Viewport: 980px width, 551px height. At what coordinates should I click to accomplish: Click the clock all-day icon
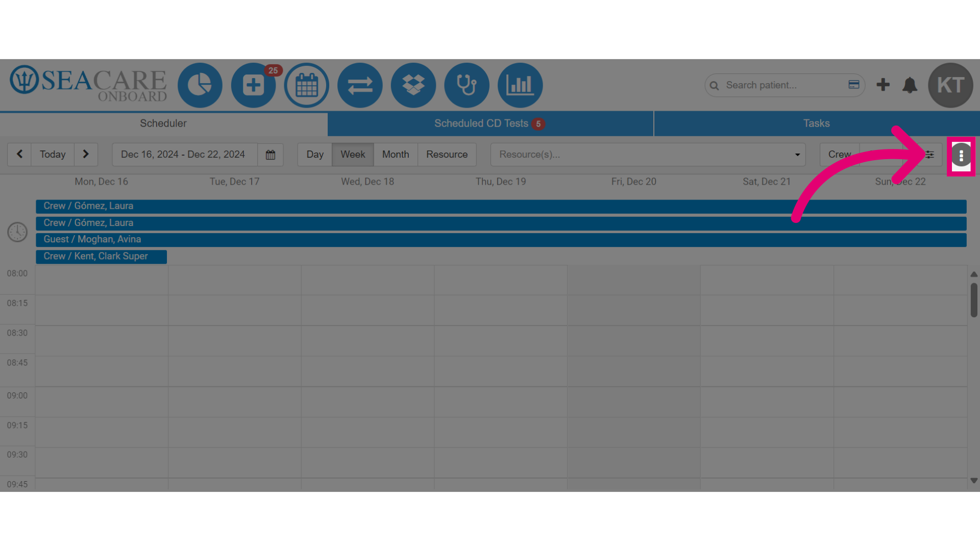pos(17,232)
